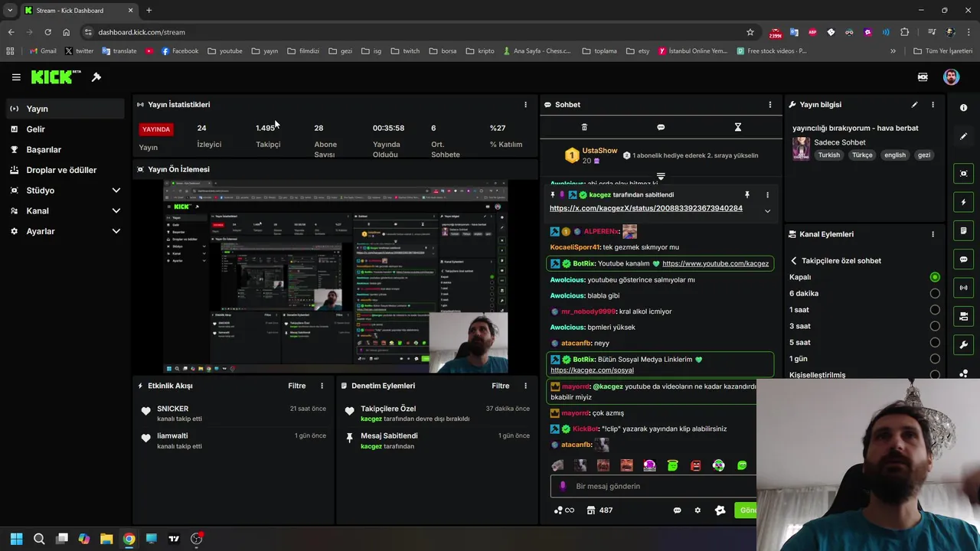Click the broadcast signal icon in right rail
This screenshot has height=551, width=980.
coord(963,288)
